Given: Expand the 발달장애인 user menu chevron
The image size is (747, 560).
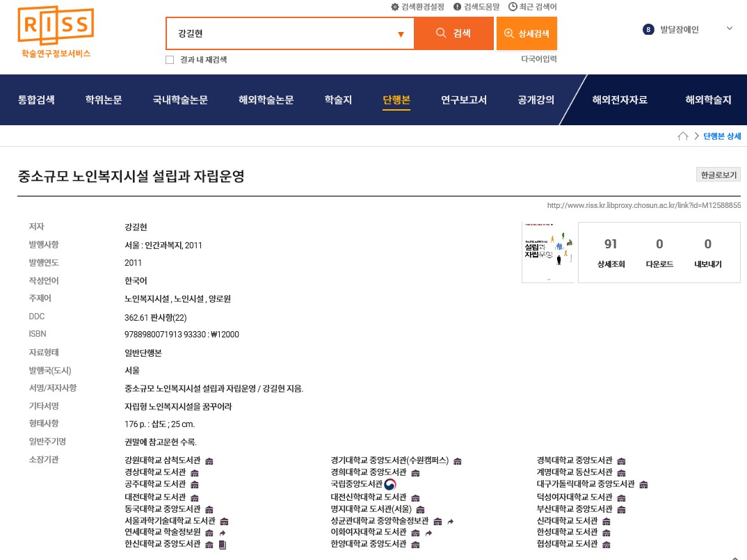Looking at the screenshot, I should tap(730, 29).
